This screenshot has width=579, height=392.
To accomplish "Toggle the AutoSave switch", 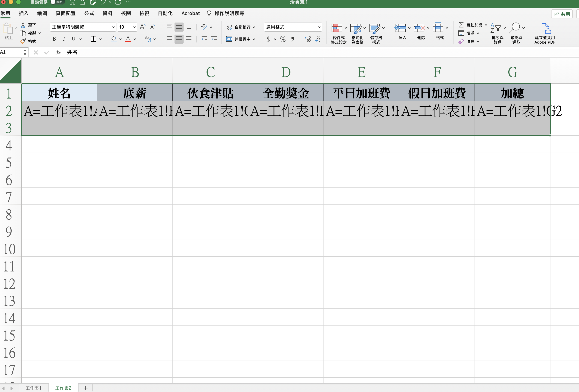I will coord(57,2).
